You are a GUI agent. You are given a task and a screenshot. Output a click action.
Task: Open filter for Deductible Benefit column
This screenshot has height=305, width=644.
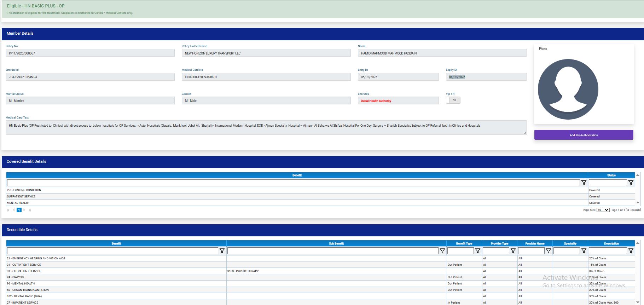222,251
